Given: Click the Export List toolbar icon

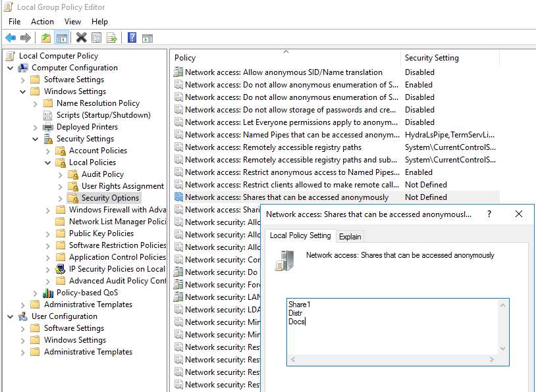Looking at the screenshot, I should [x=112, y=38].
